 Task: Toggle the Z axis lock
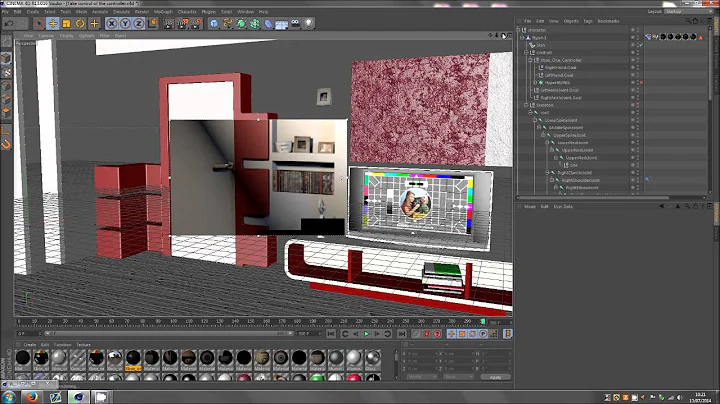click(x=139, y=23)
